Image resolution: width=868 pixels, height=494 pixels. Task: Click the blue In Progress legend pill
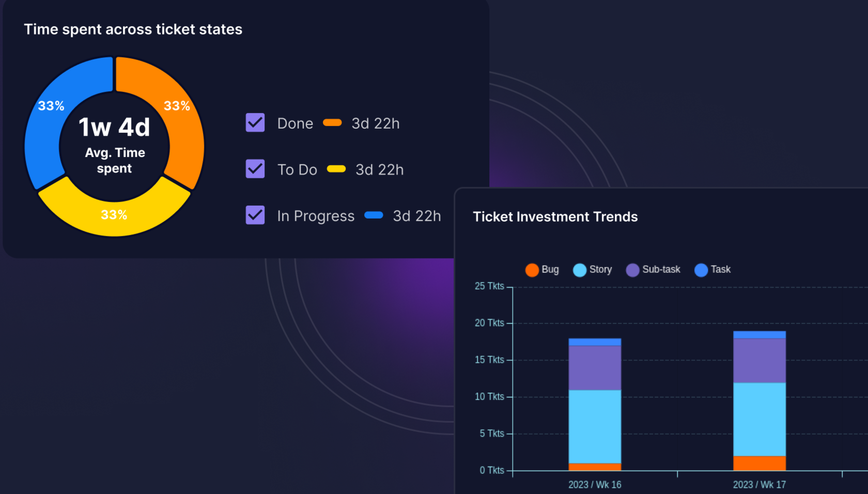coord(374,215)
